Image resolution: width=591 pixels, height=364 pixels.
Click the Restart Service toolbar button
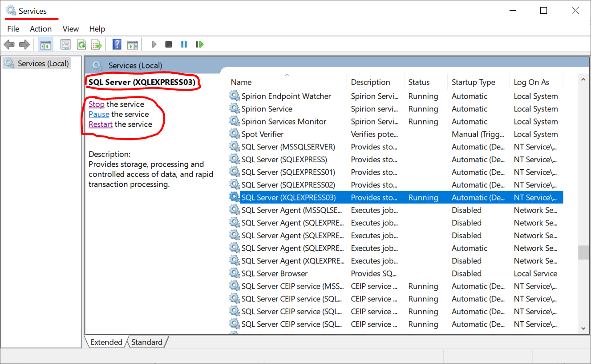click(x=200, y=44)
